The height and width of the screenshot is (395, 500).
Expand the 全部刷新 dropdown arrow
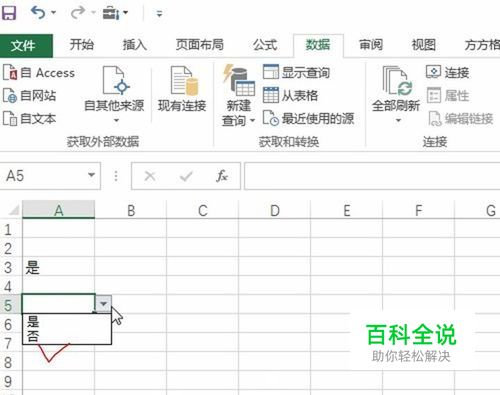398,120
